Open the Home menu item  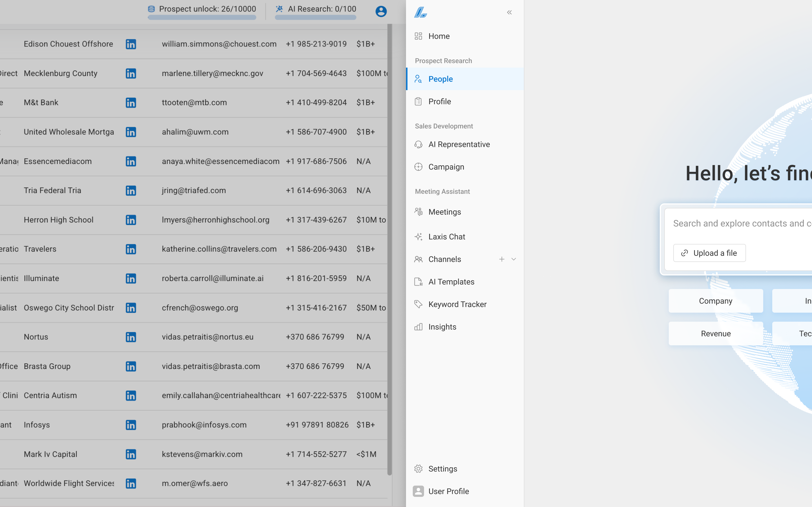438,36
